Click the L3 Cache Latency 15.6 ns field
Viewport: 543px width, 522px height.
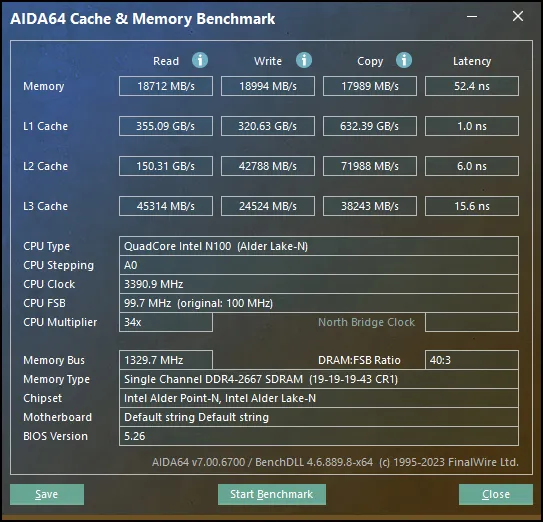point(472,206)
